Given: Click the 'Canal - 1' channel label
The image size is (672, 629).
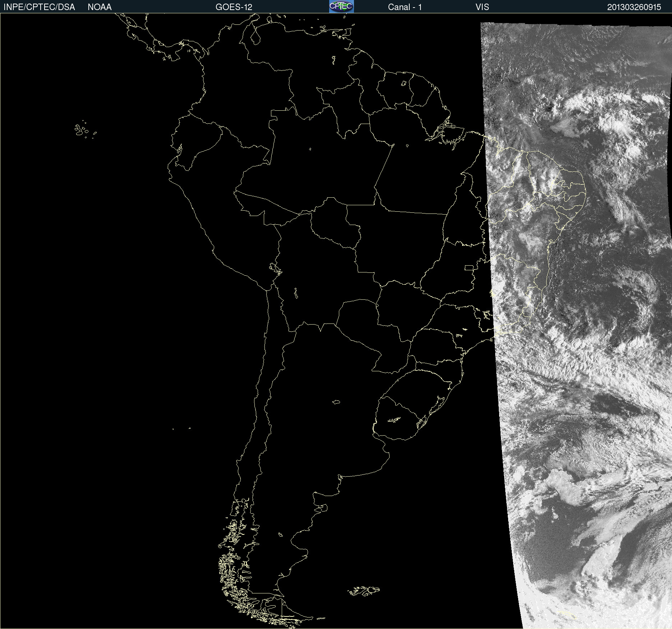Looking at the screenshot, I should [x=405, y=7].
